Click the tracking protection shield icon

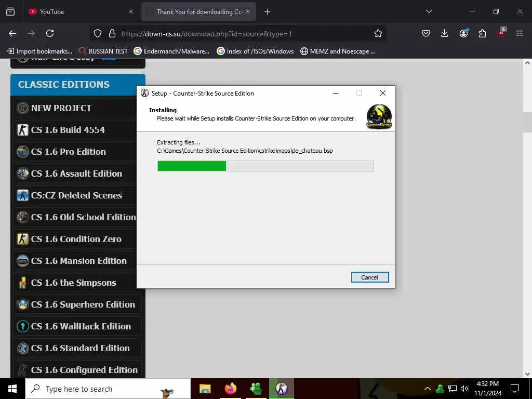pos(98,34)
